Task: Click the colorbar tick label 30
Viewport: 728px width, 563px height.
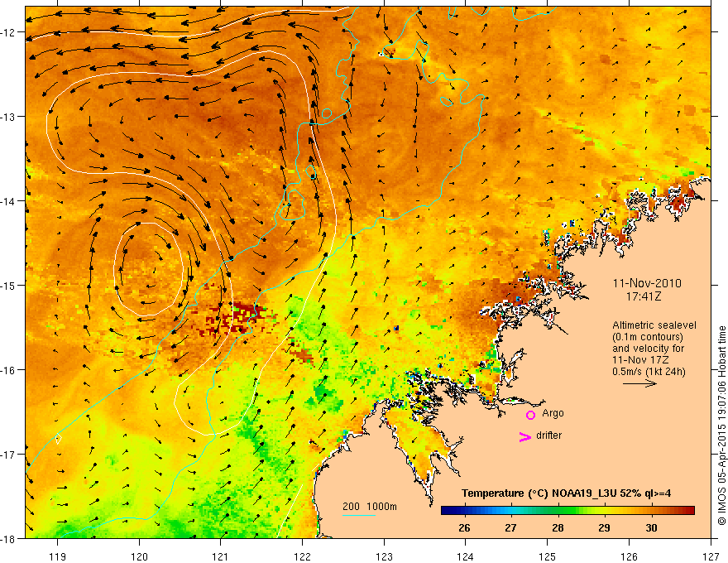Action: 651,527
